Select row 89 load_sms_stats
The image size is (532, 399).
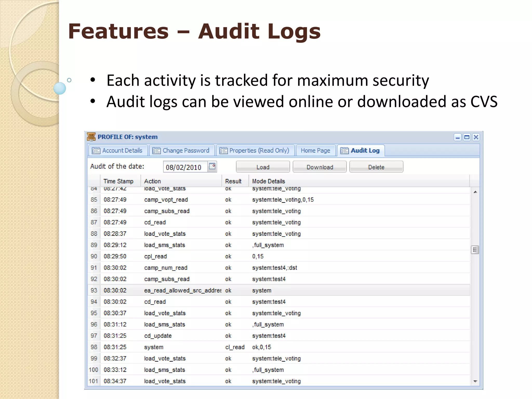[279, 245]
